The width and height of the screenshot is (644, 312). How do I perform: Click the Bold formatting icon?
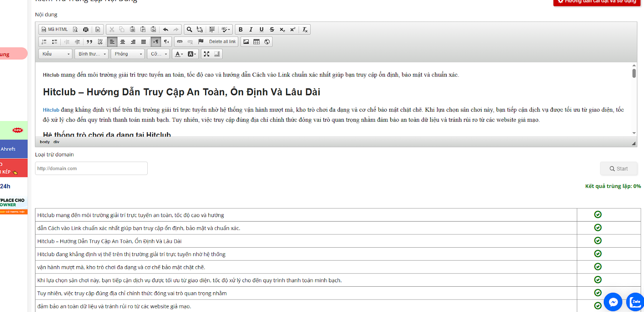coord(241,29)
